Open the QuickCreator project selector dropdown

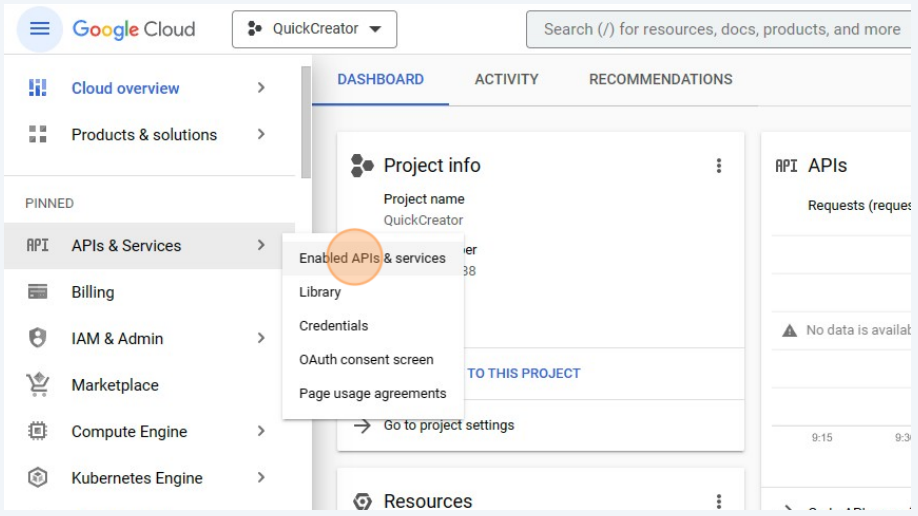[314, 29]
